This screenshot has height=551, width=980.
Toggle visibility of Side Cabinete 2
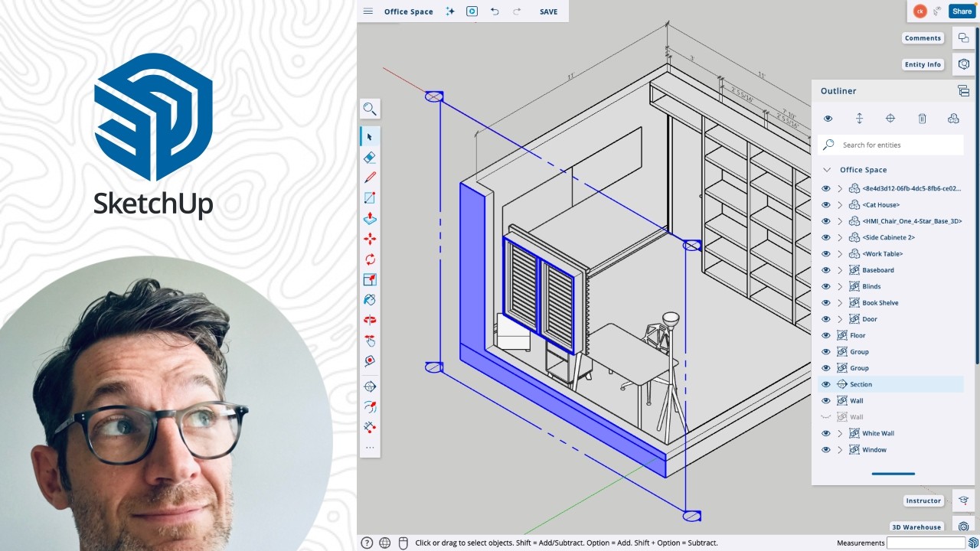click(x=826, y=237)
